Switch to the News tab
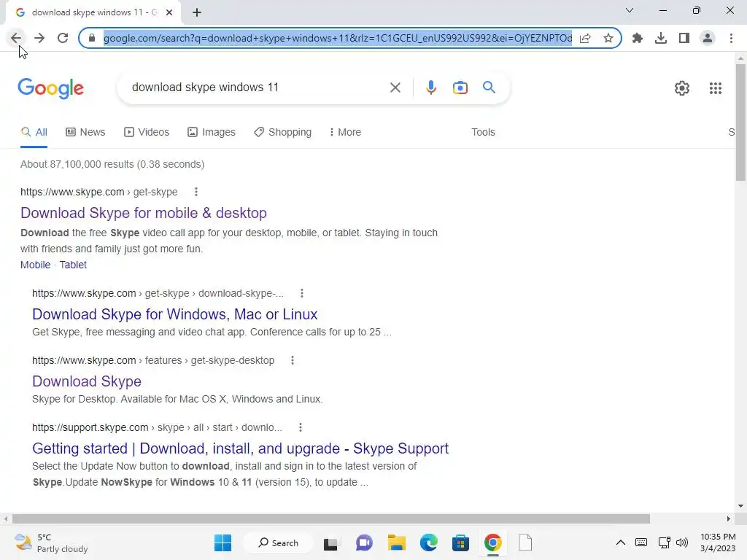Screen dimensions: 747x560 pos(85,132)
